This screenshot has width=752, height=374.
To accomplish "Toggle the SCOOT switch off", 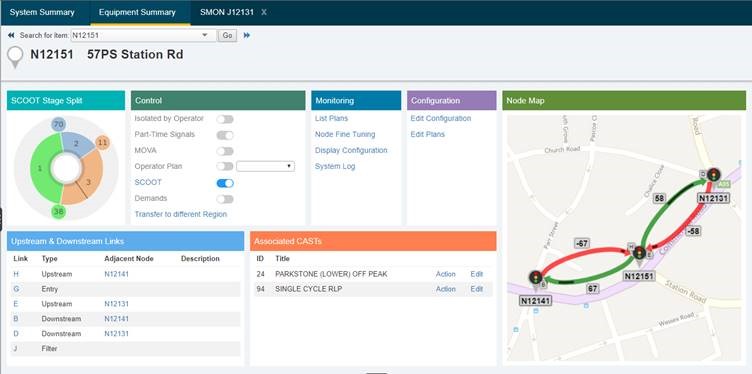I will 225,183.
